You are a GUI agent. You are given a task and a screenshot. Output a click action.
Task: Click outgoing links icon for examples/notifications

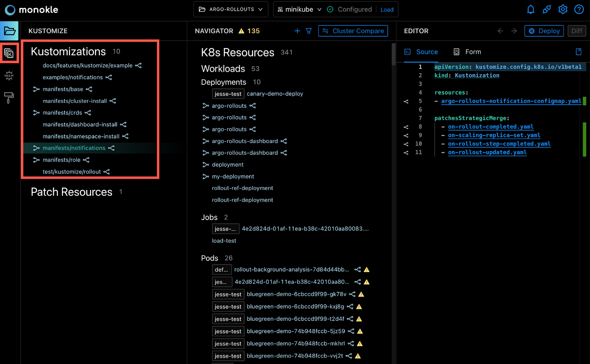coord(109,77)
